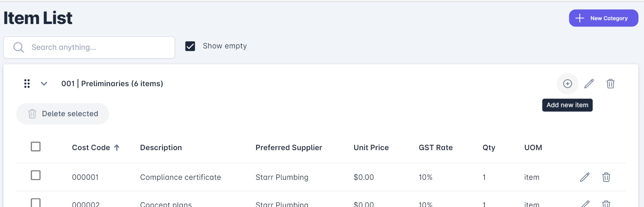
Task: Create a New Category
Action: click(x=603, y=18)
